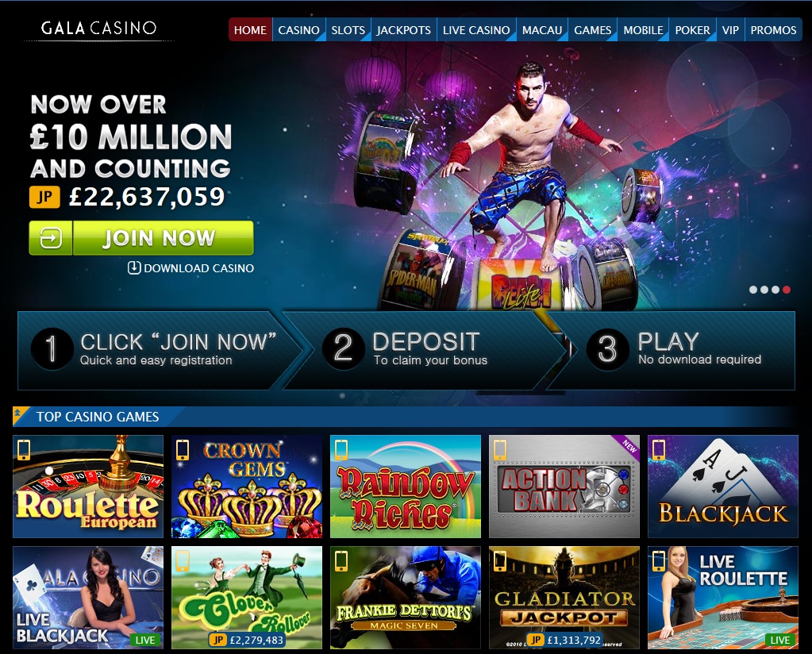Viewport: 812px width, 654px height.
Task: Click the JP jackpot badge beside £22,637,059
Action: pos(44,197)
